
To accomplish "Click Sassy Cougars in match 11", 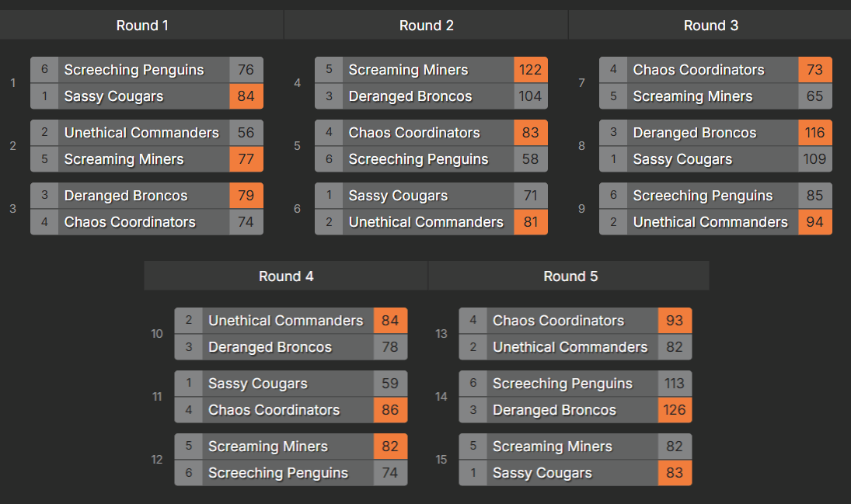I will (257, 384).
